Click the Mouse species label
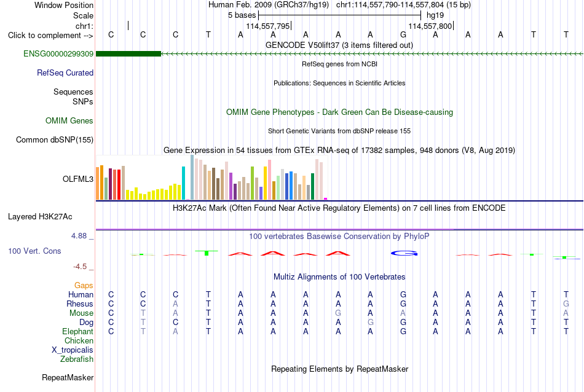Image resolution: width=584 pixels, height=392 pixels. point(81,313)
